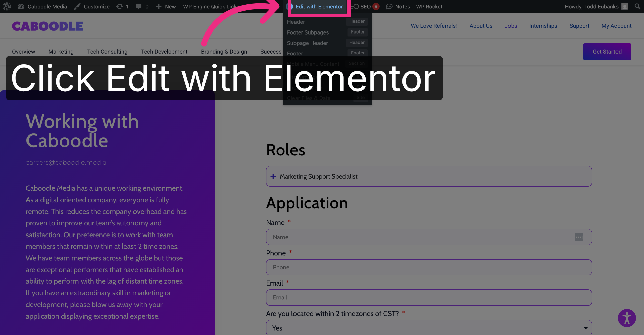Expand Marketing Support Specialist accordion
Screen dimensions: 644x335
[429, 176]
